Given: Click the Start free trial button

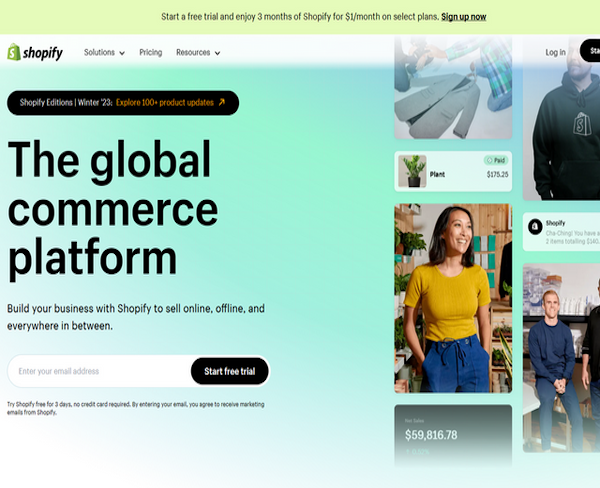Looking at the screenshot, I should [230, 371].
